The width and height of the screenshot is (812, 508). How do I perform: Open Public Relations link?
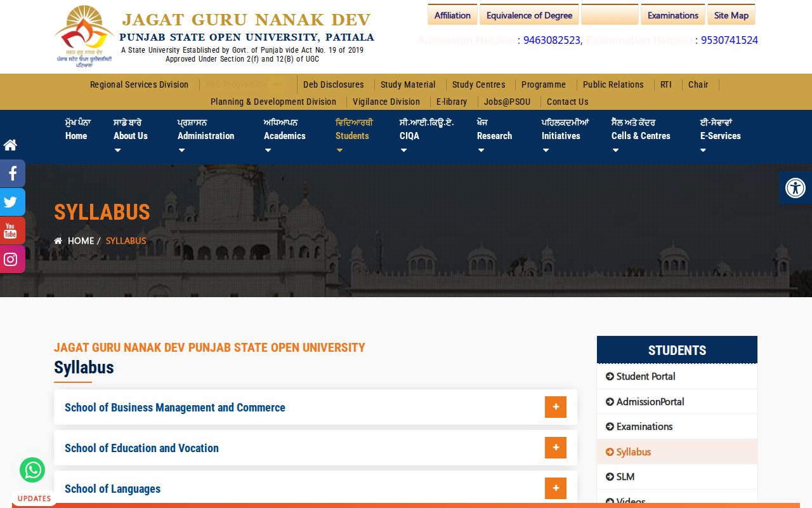coord(613,84)
